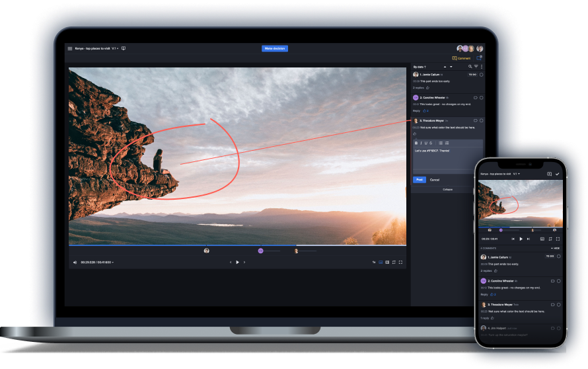Post the reply comment
Screen dimensions: 588x369
[x=419, y=179]
